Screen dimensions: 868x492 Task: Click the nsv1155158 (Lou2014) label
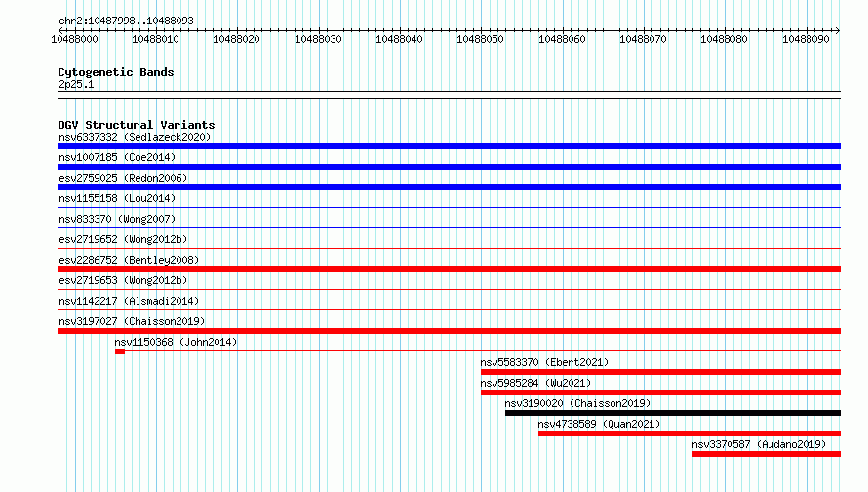coord(117,198)
